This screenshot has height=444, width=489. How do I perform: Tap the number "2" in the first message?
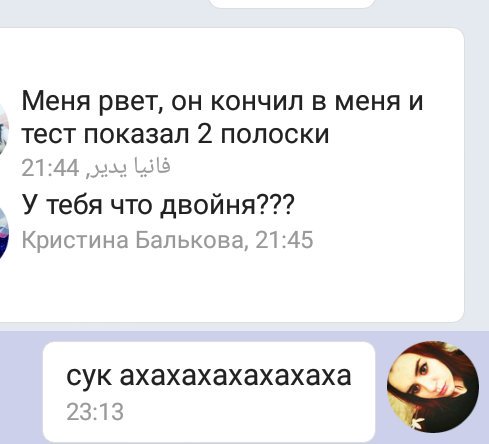click(204, 134)
